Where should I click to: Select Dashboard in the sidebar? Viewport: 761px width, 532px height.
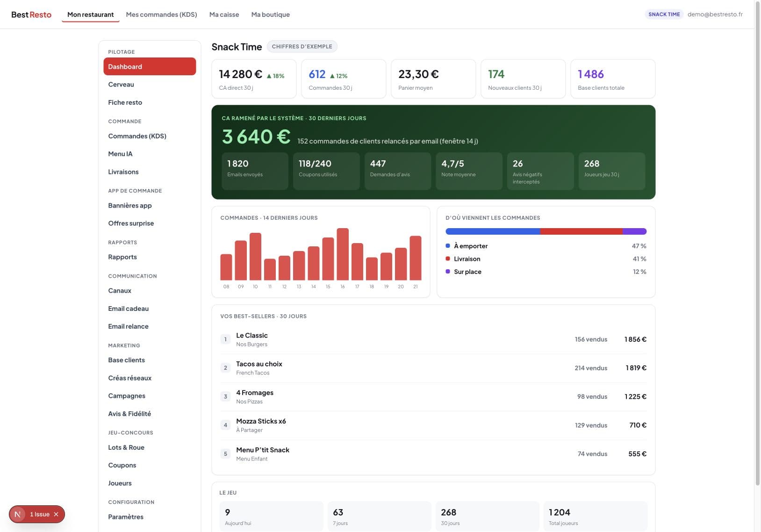(150, 66)
